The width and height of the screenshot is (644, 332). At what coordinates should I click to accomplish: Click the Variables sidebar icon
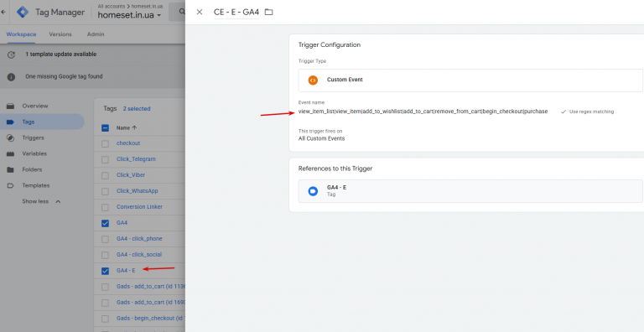pos(11,153)
